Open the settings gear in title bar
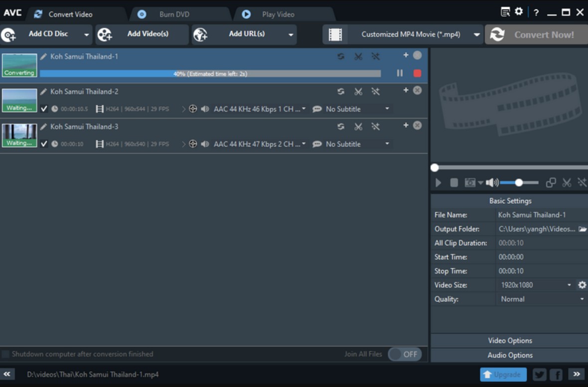 coord(519,11)
